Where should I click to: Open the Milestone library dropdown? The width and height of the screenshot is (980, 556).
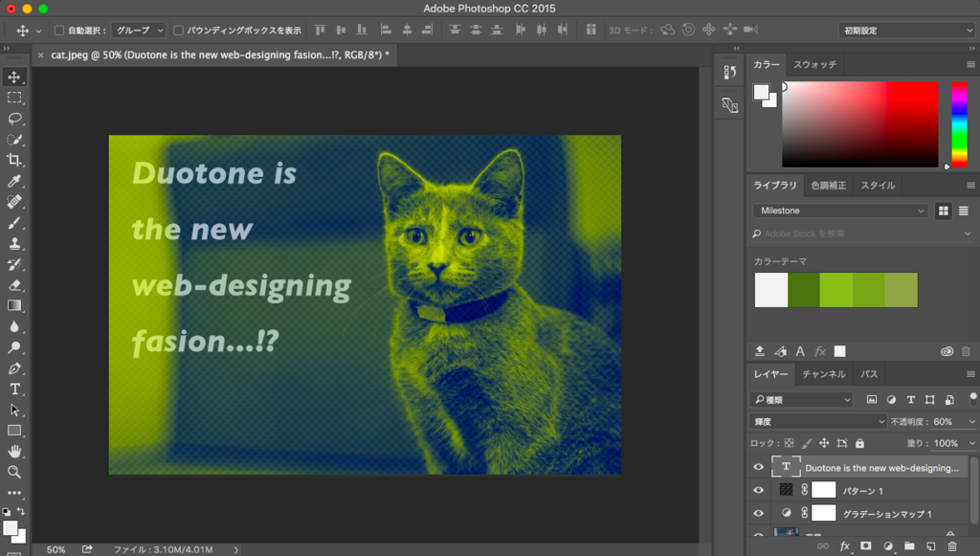840,211
